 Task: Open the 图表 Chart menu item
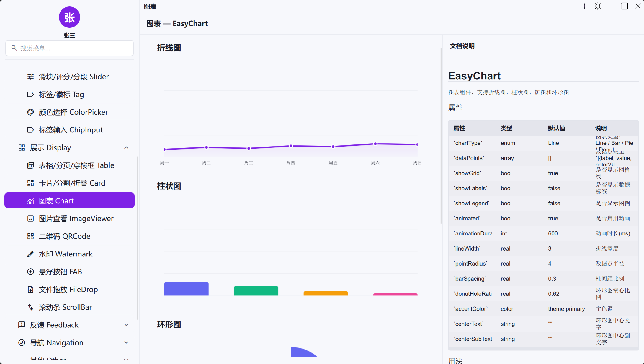coord(69,201)
